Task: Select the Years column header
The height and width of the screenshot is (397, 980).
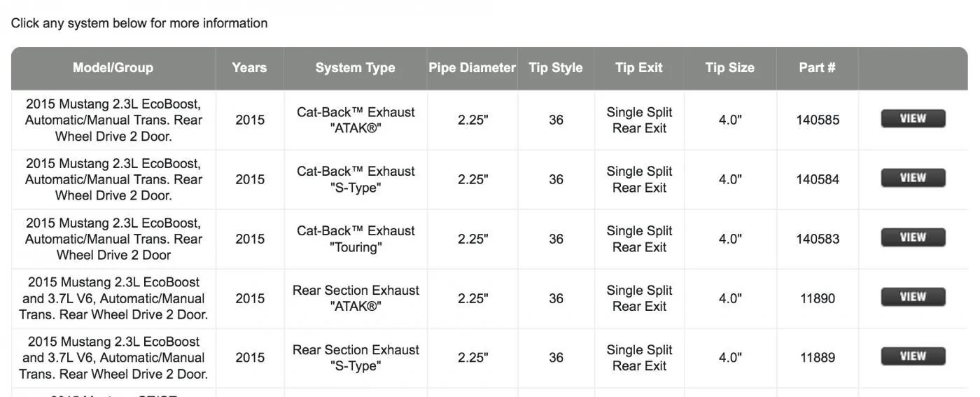Action: pyautogui.click(x=250, y=68)
